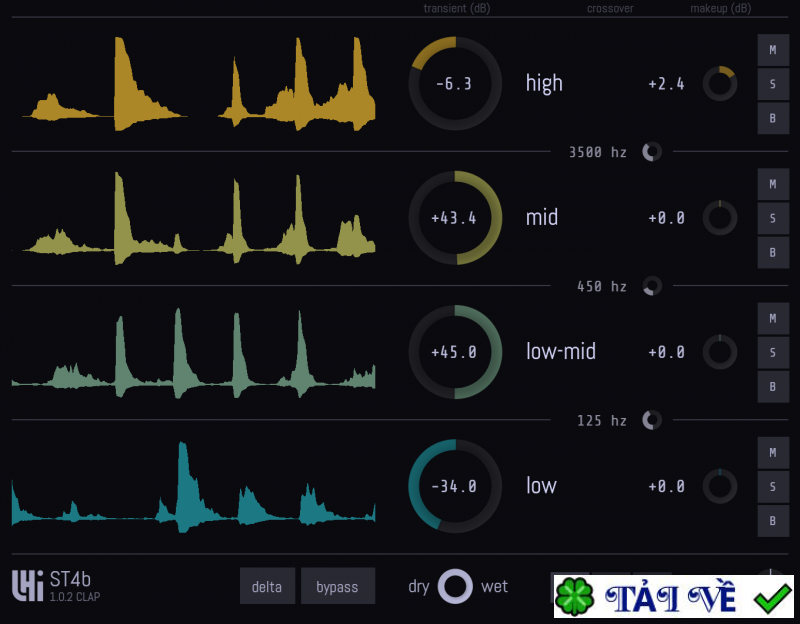
Task: Select the low-mid band label
Action: 562,351
